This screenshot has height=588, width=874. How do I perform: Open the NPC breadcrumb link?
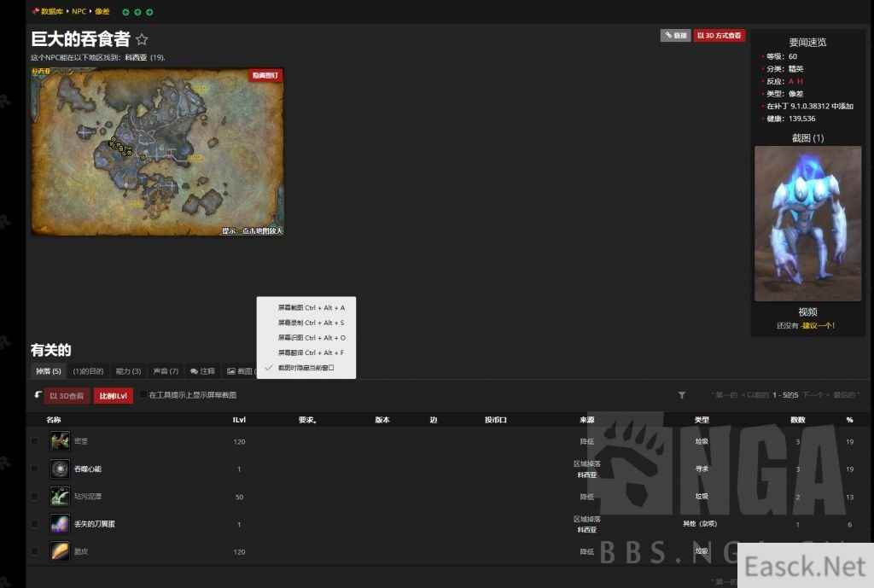click(x=79, y=11)
